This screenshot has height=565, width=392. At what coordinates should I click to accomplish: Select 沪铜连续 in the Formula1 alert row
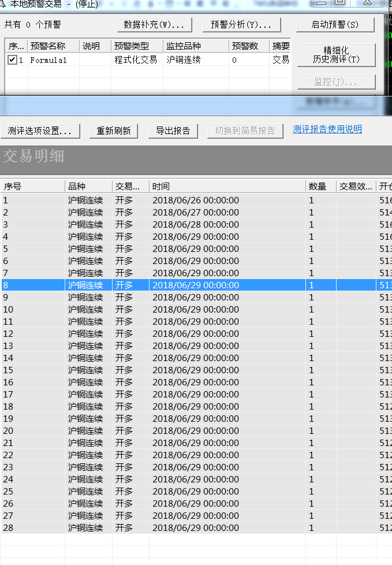pyautogui.click(x=184, y=60)
